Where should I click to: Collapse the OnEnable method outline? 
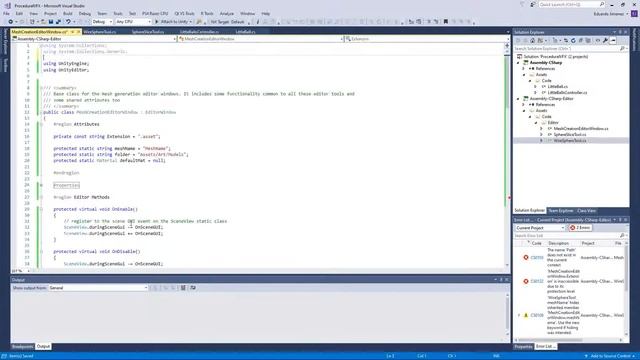[41, 209]
